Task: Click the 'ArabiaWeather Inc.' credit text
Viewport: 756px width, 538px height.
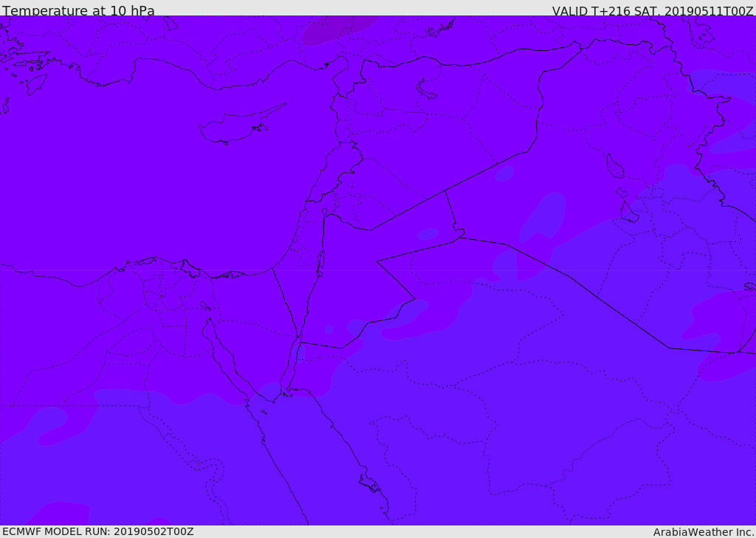Action: (x=704, y=532)
